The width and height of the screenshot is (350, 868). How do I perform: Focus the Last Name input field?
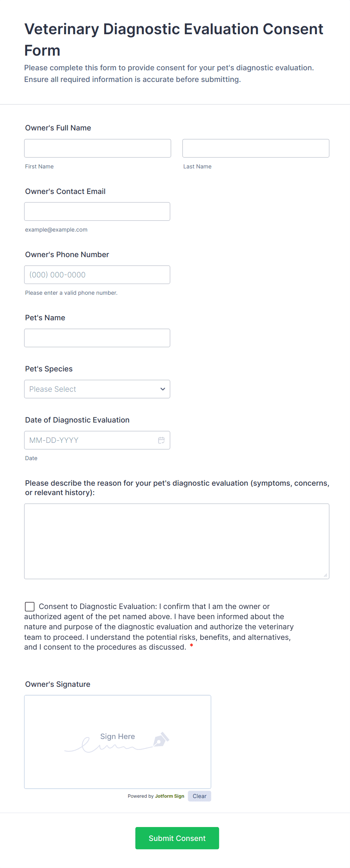point(256,148)
